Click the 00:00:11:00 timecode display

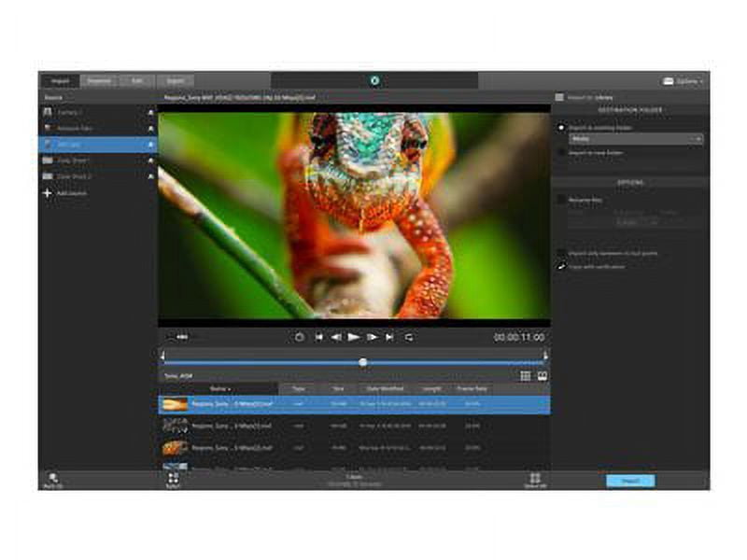pos(519,337)
